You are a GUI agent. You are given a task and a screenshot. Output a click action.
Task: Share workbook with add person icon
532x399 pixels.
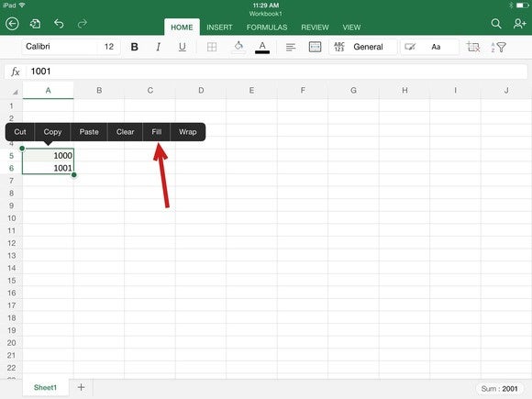519,24
